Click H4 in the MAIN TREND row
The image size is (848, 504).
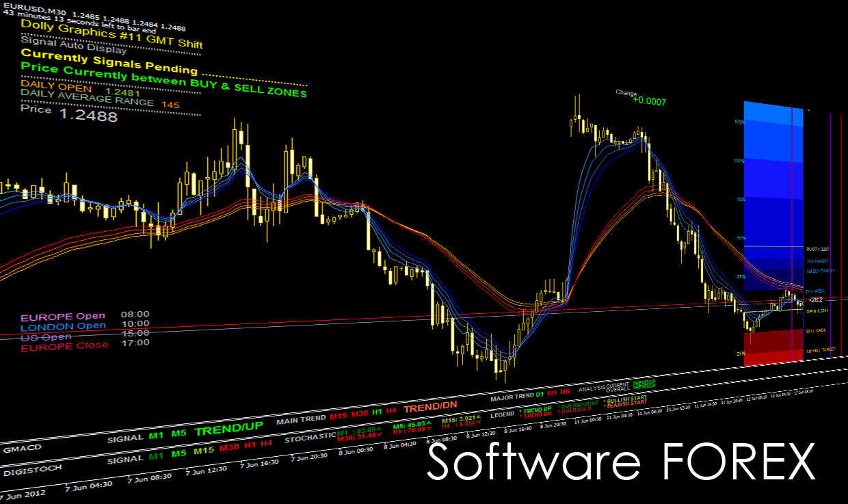(x=390, y=411)
